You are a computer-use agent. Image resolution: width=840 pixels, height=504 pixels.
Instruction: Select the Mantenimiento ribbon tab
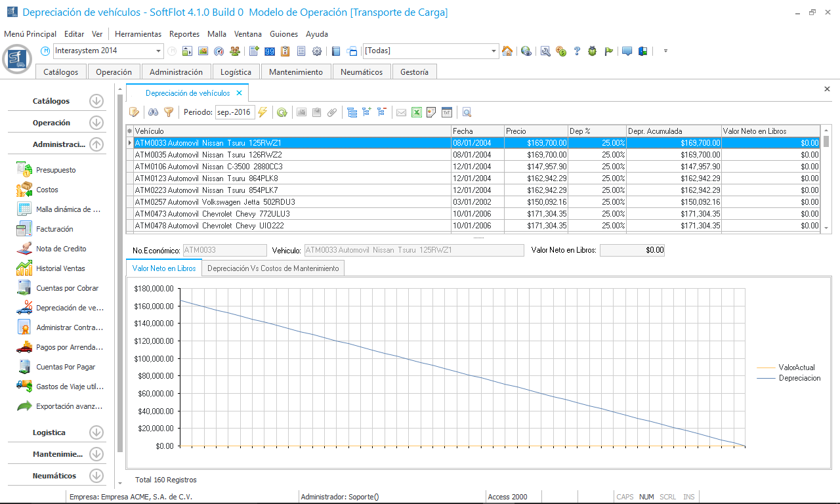click(x=296, y=72)
